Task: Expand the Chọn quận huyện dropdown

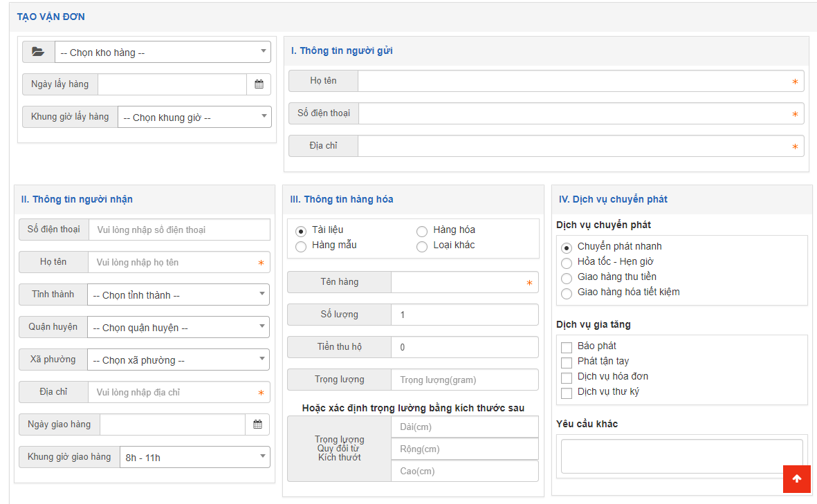Action: [x=178, y=328]
